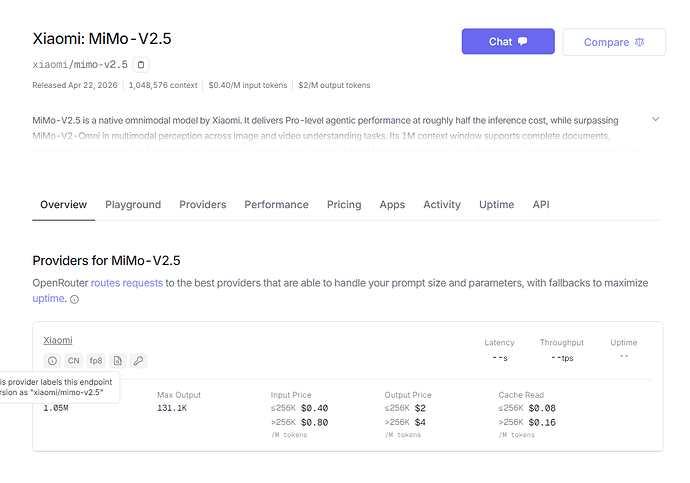Select the Overview tab
The width and height of the screenshot is (690, 483).
coord(63,205)
